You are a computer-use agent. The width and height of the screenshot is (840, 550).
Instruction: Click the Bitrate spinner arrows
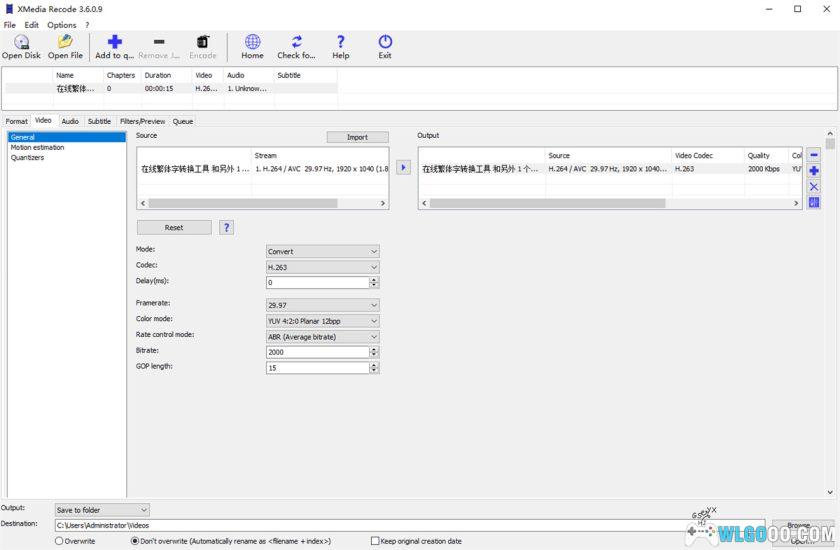point(374,352)
